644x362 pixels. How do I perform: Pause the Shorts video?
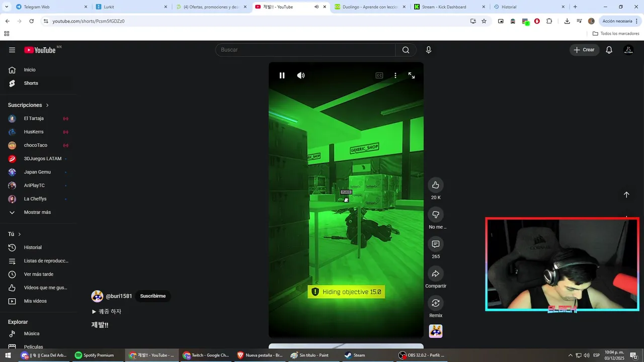(282, 75)
